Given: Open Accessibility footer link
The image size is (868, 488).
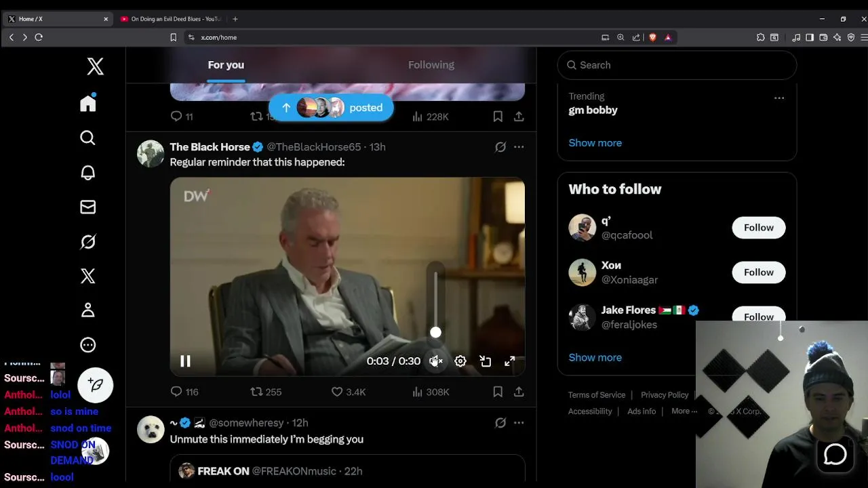Looking at the screenshot, I should [x=590, y=411].
